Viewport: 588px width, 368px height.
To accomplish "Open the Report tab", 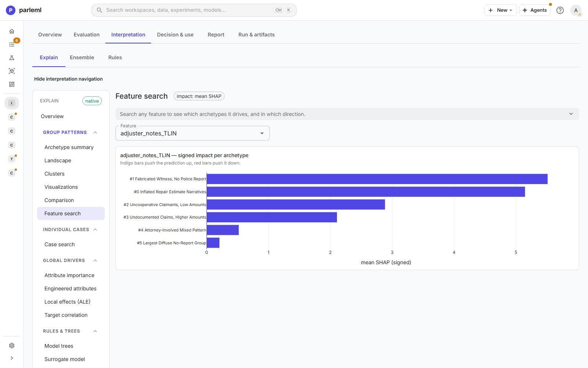I will coord(216,35).
